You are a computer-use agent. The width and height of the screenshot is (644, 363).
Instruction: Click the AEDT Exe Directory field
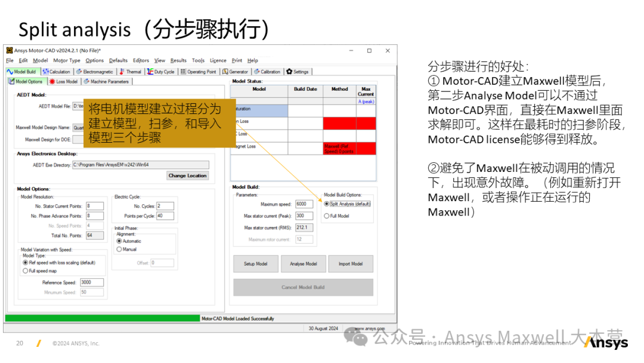(141, 165)
